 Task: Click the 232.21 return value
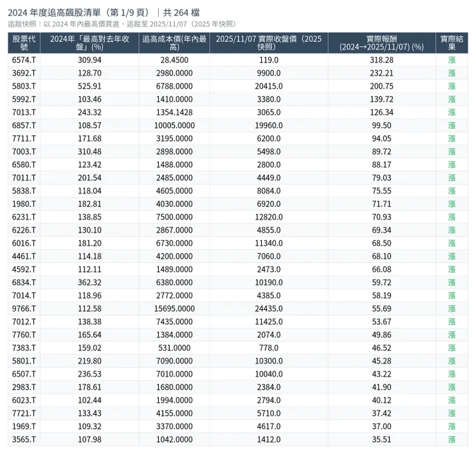click(381, 73)
